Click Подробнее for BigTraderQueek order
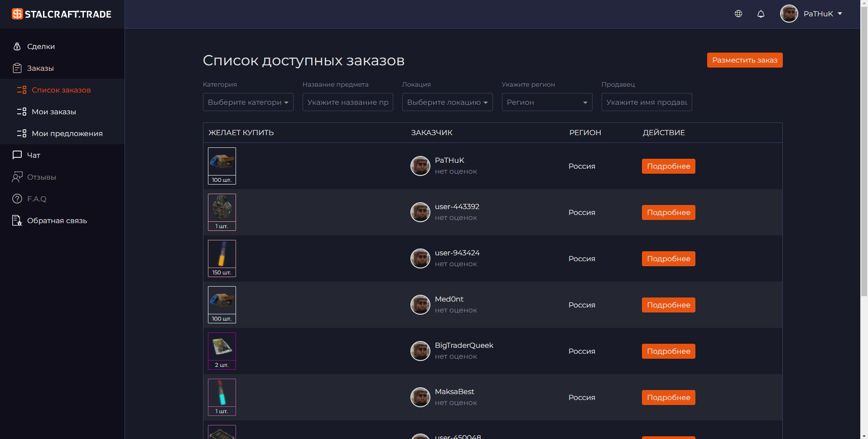 pos(669,351)
